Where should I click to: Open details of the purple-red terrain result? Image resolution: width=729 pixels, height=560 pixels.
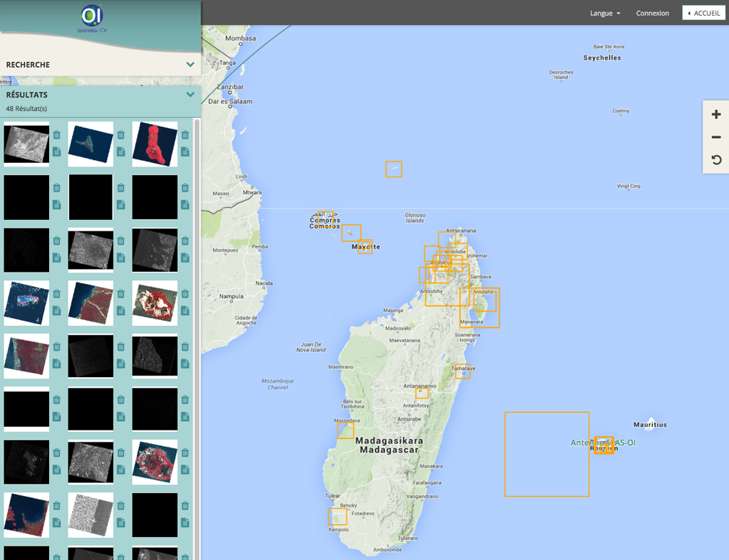(57, 364)
